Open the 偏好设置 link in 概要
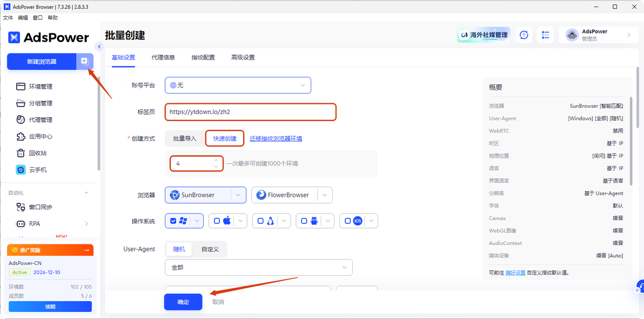 pos(515,273)
